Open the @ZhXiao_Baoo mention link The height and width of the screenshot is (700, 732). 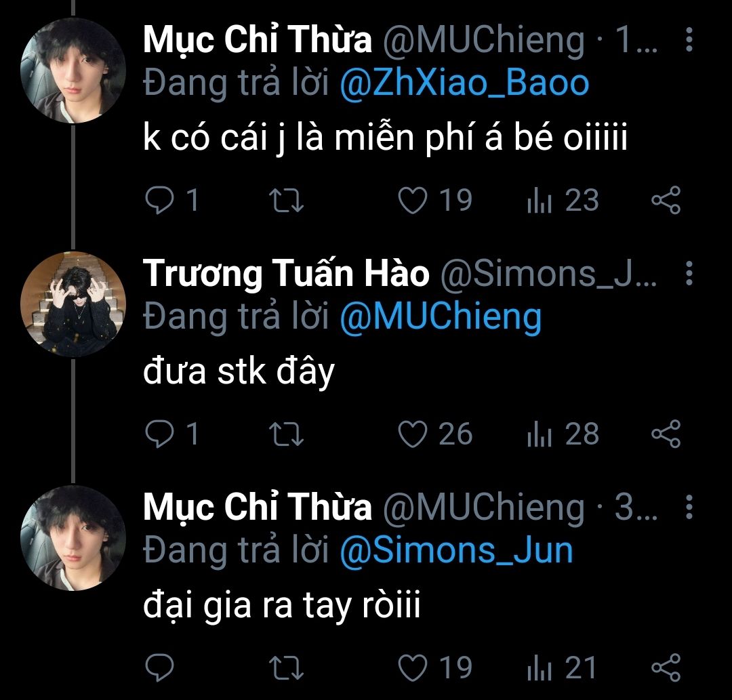pyautogui.click(x=464, y=84)
